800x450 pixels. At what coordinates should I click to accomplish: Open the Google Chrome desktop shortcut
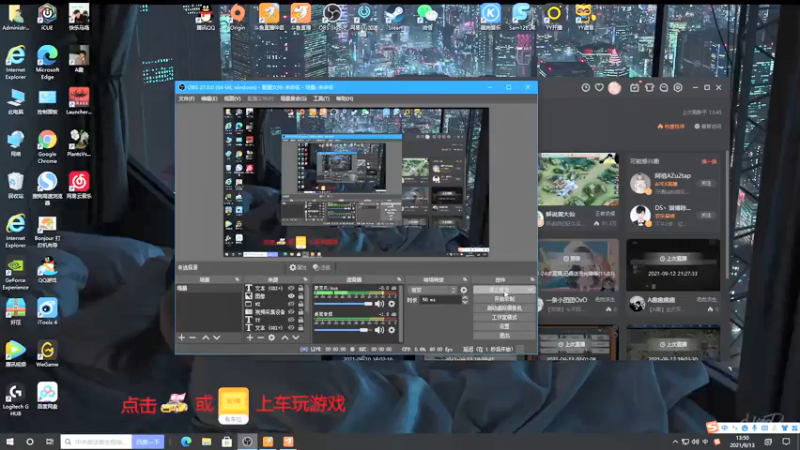pyautogui.click(x=47, y=146)
